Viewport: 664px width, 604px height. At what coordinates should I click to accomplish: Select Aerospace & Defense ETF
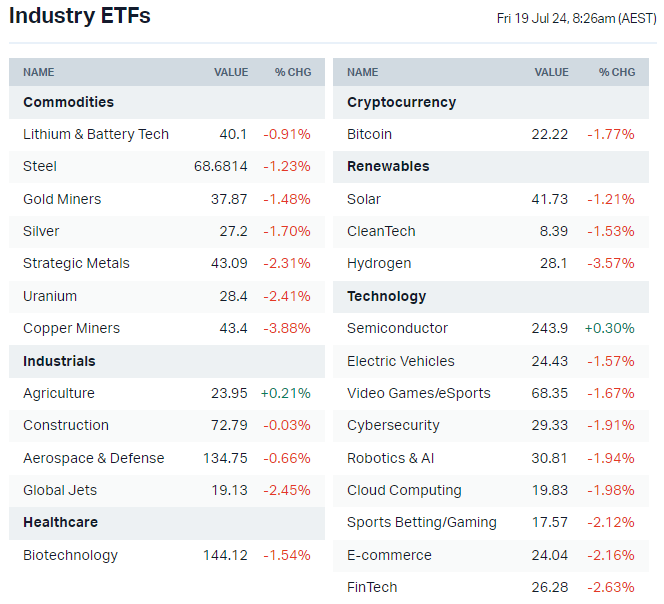tap(94, 458)
